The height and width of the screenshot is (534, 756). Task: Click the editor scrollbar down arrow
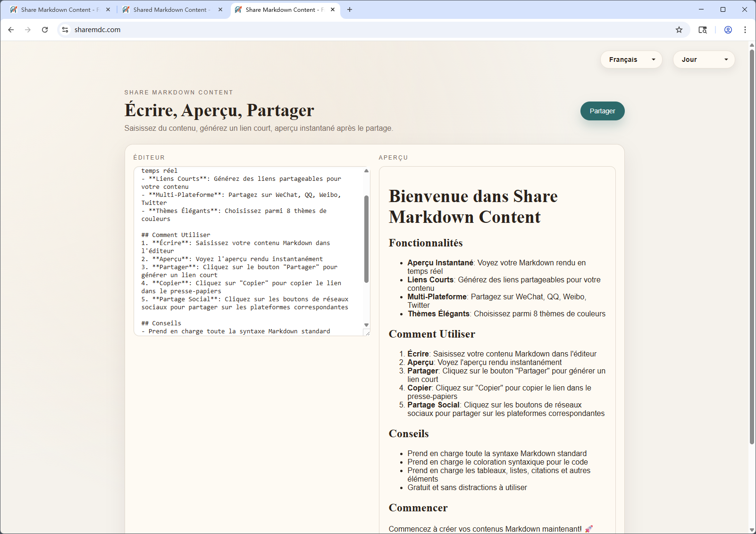[366, 325]
